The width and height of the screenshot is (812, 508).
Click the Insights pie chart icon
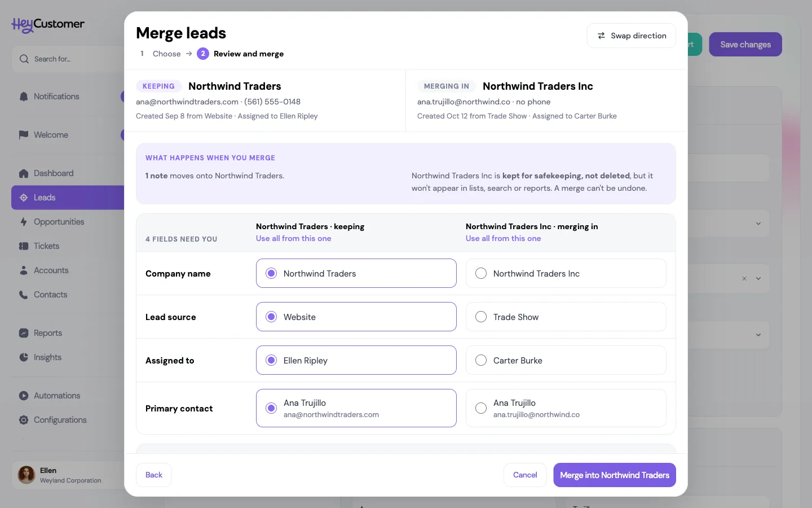[24, 357]
